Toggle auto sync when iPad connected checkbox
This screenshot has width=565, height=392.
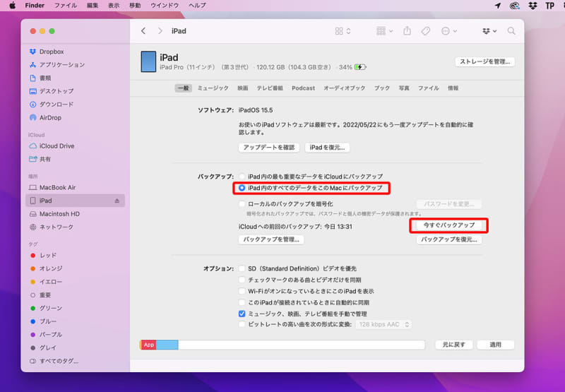(x=242, y=302)
